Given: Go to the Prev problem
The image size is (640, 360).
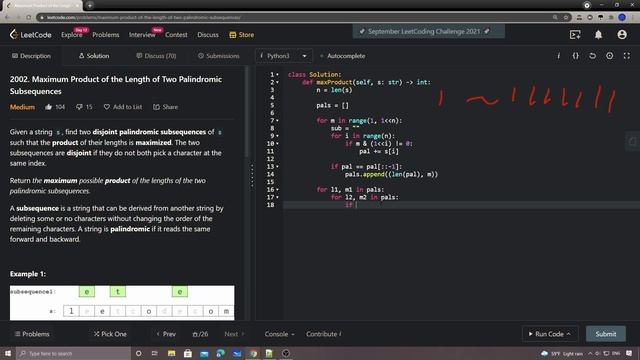Looking at the screenshot, I should [166, 334].
